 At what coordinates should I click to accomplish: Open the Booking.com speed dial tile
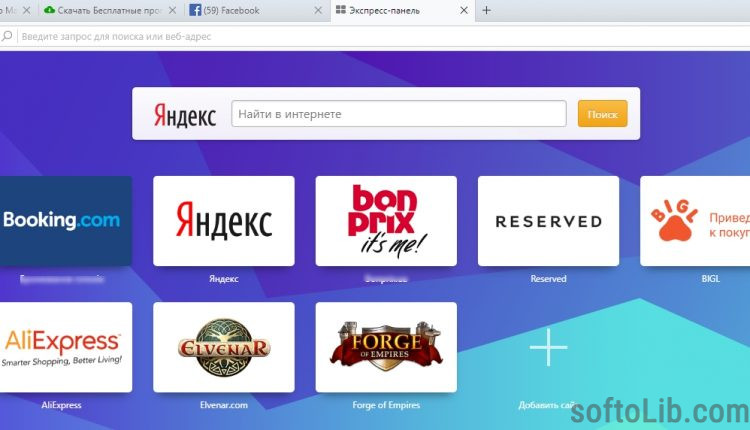coord(66,221)
